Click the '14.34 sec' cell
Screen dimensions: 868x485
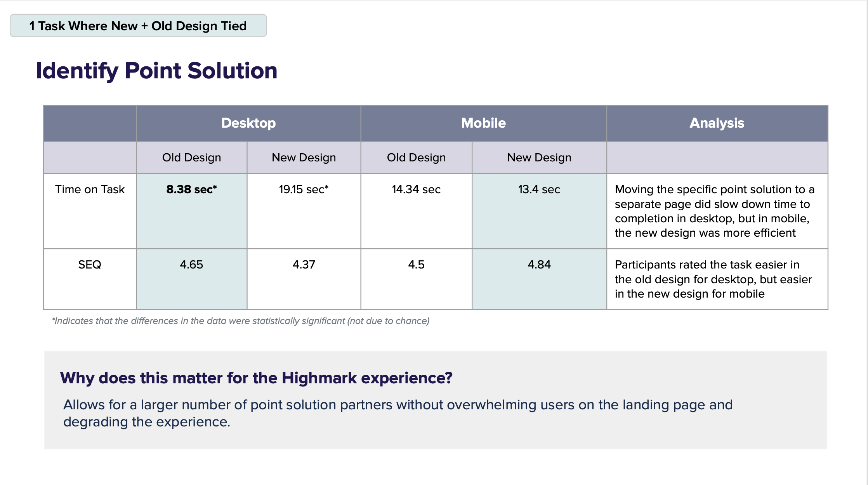point(416,189)
